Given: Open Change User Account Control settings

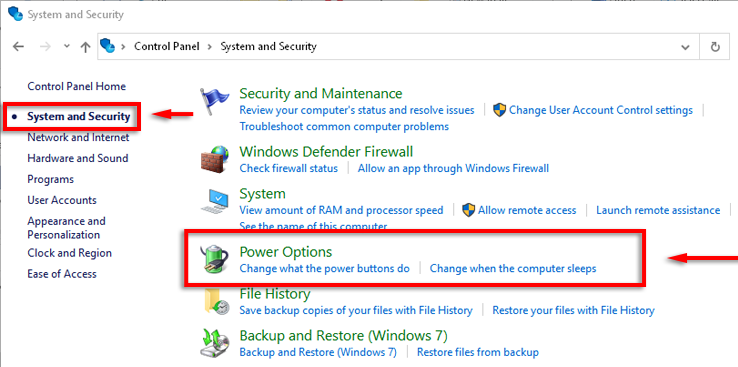Looking at the screenshot, I should pyautogui.click(x=601, y=110).
